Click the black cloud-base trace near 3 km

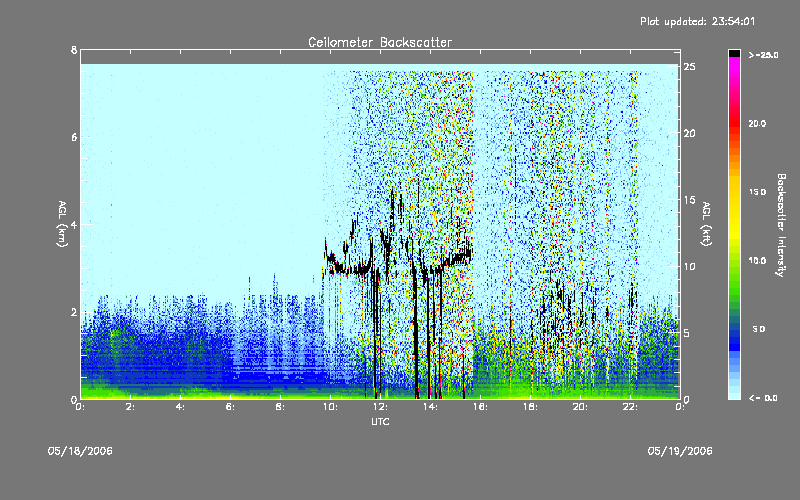pos(352,269)
